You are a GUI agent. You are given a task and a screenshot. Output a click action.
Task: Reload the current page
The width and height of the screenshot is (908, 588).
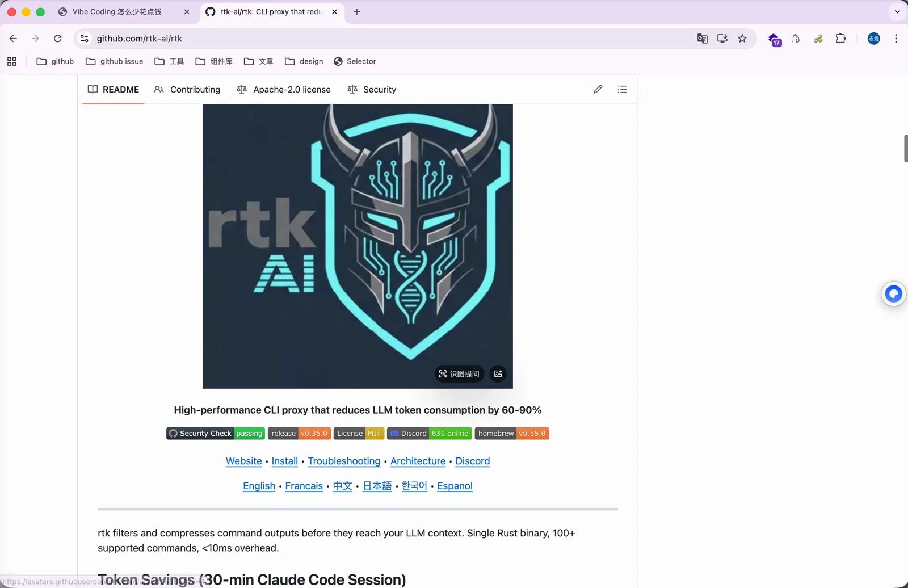click(58, 39)
